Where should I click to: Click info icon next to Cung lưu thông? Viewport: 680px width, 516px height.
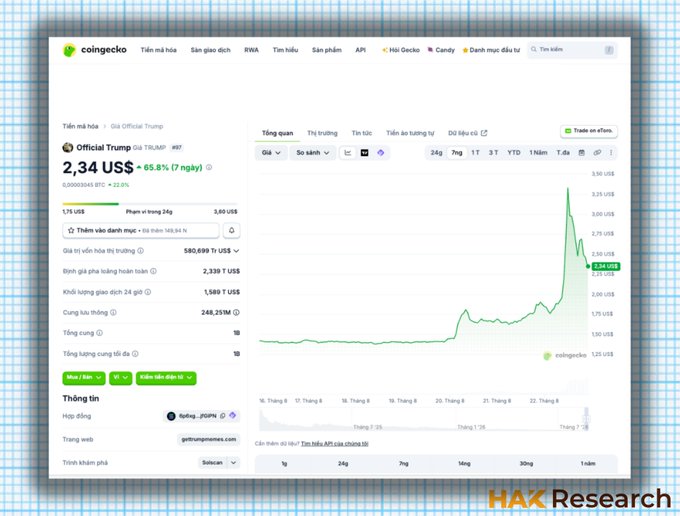click(113, 312)
